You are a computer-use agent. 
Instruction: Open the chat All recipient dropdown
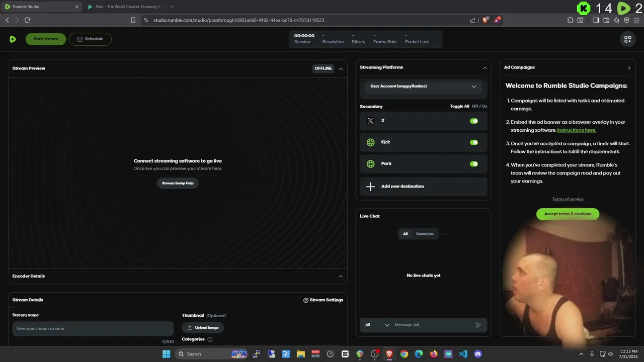point(376,325)
